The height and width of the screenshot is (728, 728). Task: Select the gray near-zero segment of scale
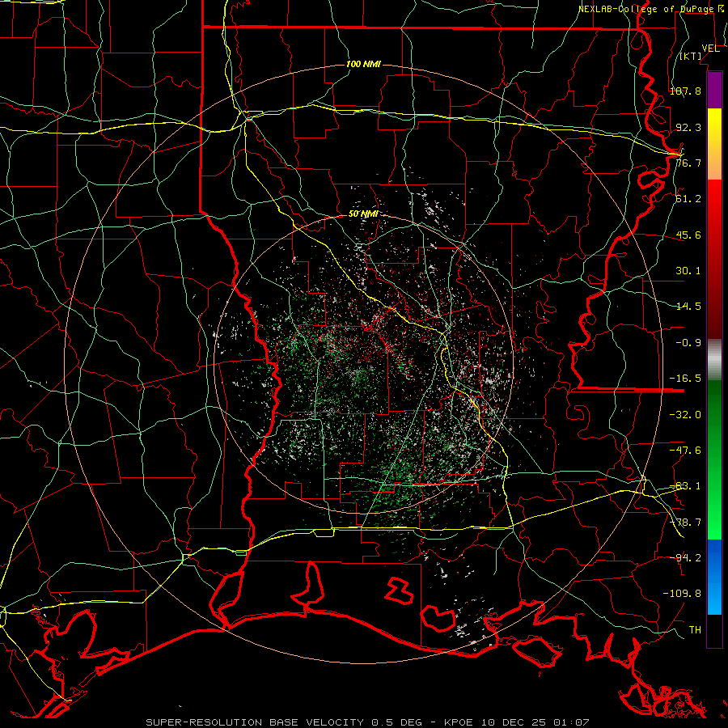714,359
